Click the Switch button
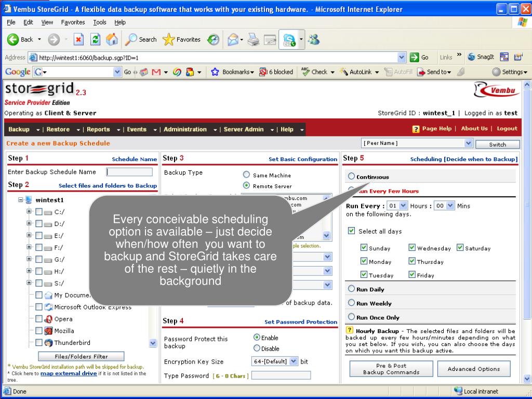Screen dimensions: 532x399 pyautogui.click(x=497, y=144)
